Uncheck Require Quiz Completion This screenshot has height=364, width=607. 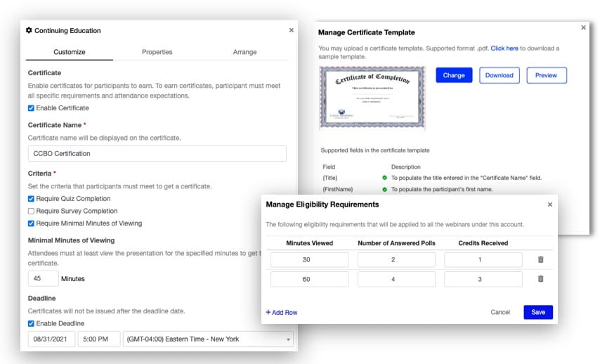point(31,199)
